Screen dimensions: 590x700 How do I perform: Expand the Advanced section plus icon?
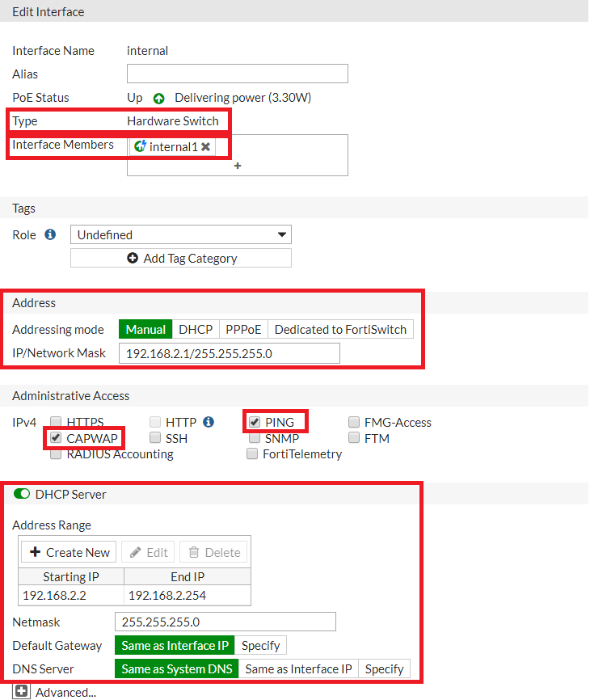(x=21, y=692)
